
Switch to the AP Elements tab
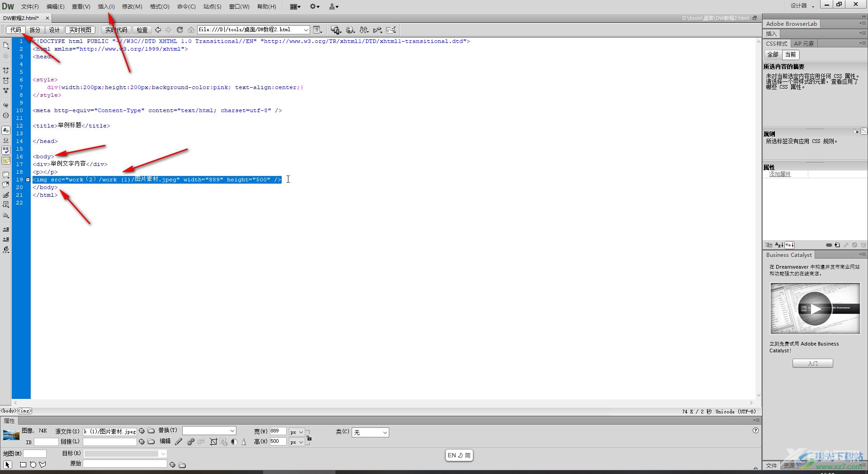click(x=804, y=43)
